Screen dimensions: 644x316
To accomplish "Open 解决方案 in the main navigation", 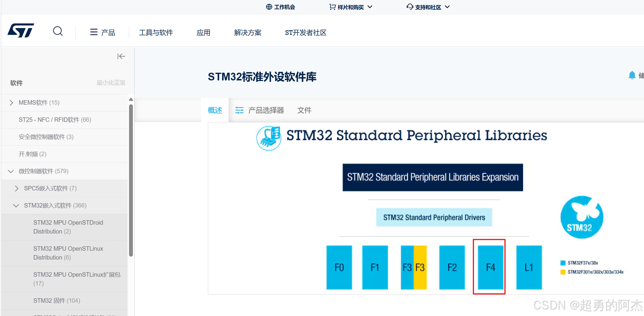I will pyautogui.click(x=248, y=33).
